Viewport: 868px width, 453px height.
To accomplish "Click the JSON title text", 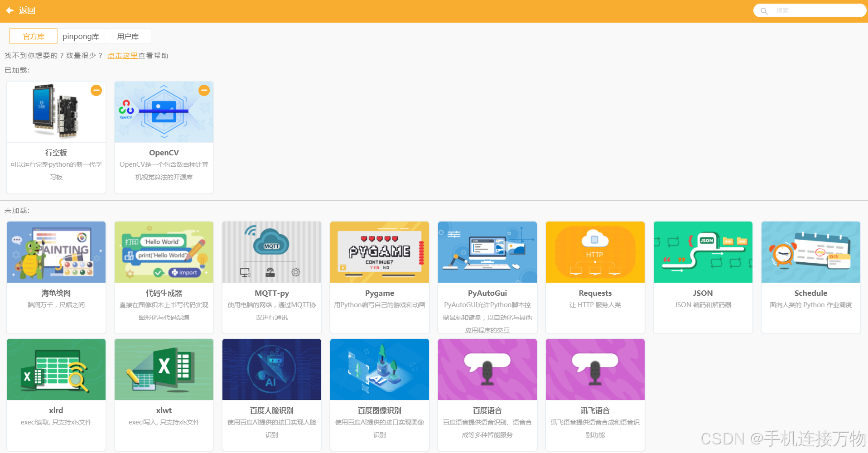I will tap(703, 293).
